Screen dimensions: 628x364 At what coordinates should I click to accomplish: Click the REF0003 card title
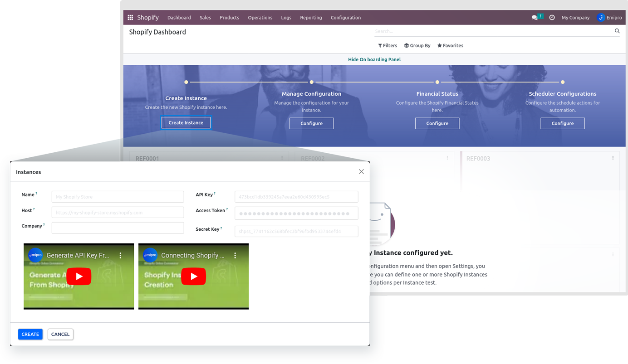(x=478, y=159)
